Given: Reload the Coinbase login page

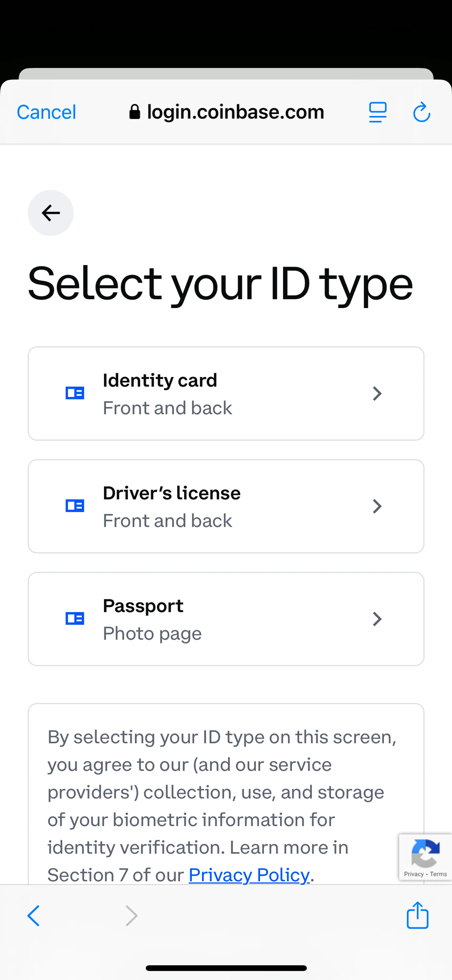Looking at the screenshot, I should coord(422,112).
